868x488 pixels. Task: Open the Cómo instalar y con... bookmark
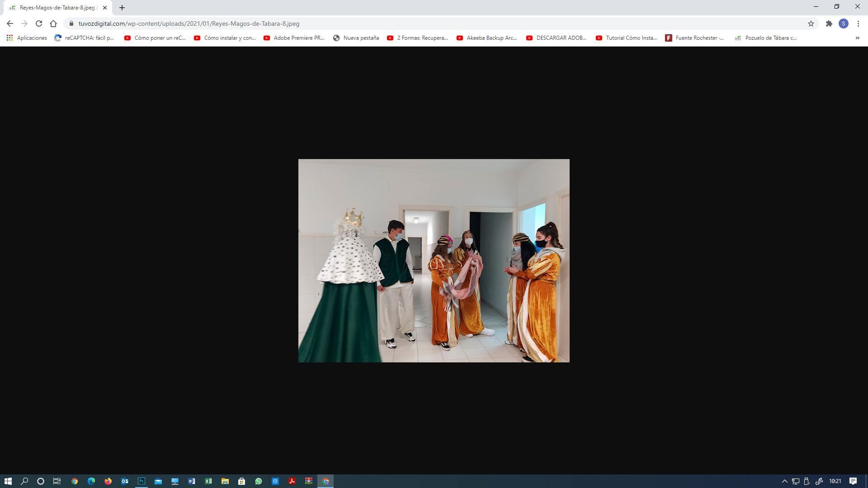tap(225, 38)
